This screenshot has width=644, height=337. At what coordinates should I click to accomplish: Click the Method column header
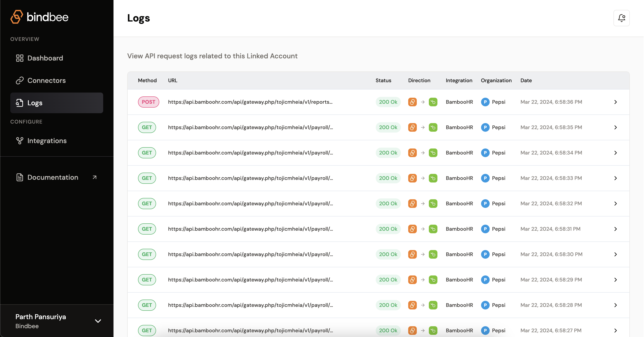point(147,80)
